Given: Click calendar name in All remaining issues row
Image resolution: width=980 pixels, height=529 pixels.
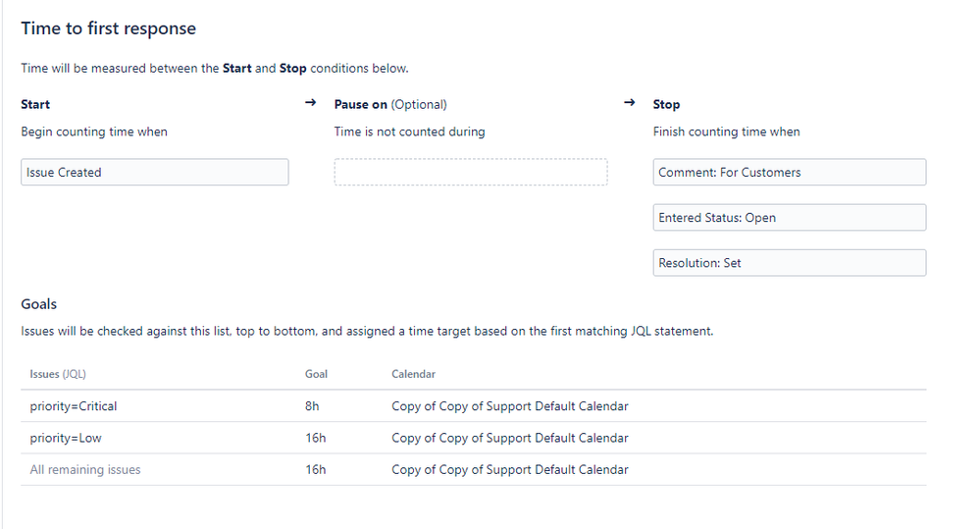Looking at the screenshot, I should 510,469.
